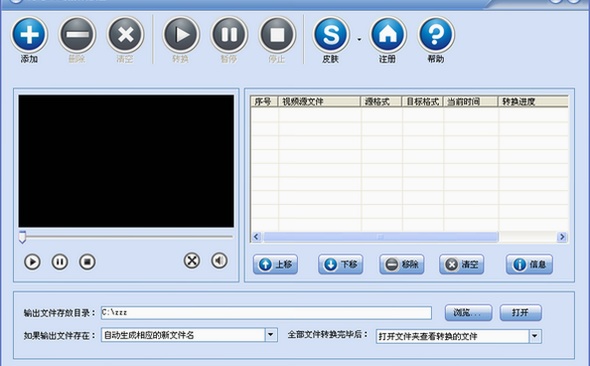Click the 添加 (Add) plus icon
The image size is (590, 366).
tap(29, 35)
